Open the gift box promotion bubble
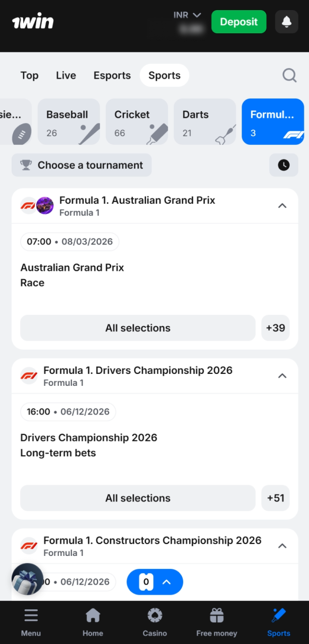309x644 pixels. point(27,579)
